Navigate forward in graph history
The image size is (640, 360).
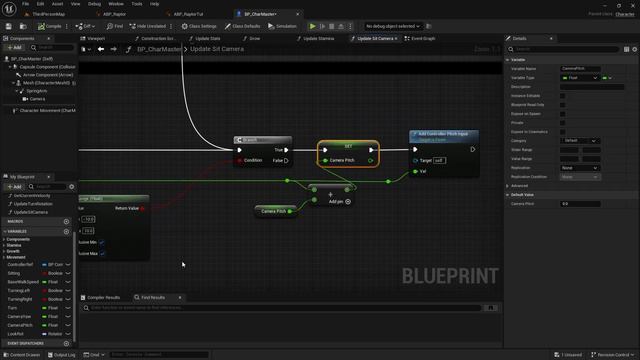point(113,49)
